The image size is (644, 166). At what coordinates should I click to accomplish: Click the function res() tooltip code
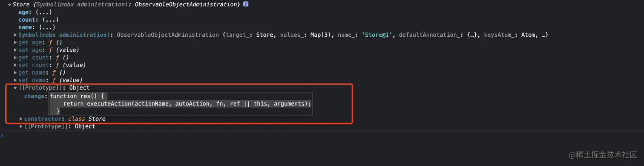181,104
